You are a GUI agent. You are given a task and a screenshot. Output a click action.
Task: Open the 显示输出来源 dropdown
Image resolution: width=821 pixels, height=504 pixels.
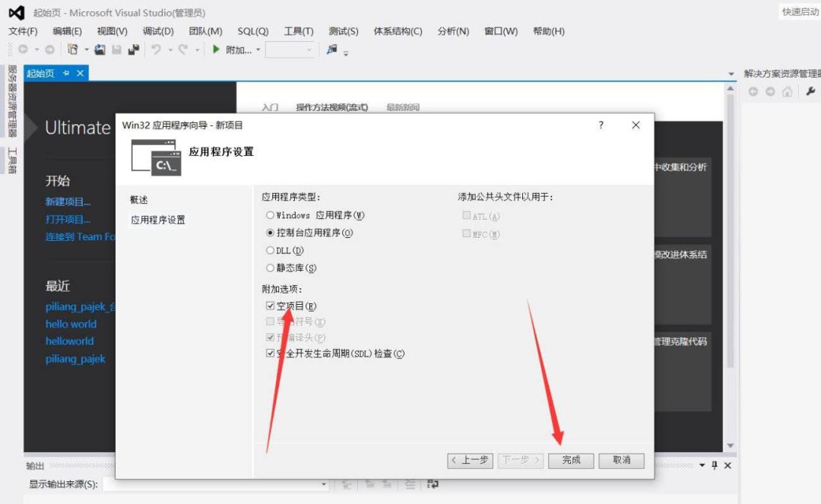tap(323, 483)
